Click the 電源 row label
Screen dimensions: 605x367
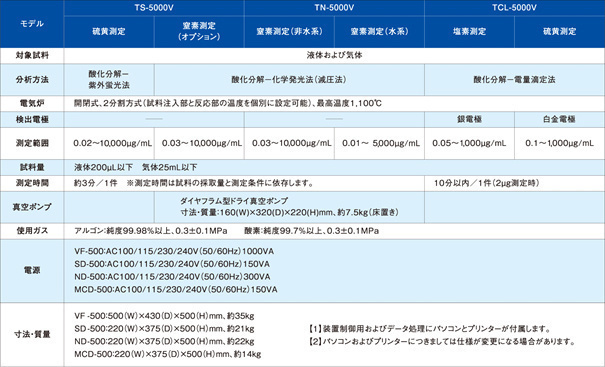tap(32, 271)
